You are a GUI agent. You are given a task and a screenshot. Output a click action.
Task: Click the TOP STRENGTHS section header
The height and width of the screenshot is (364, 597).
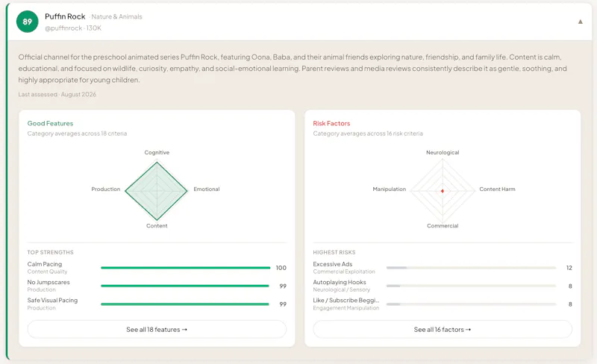(50, 252)
